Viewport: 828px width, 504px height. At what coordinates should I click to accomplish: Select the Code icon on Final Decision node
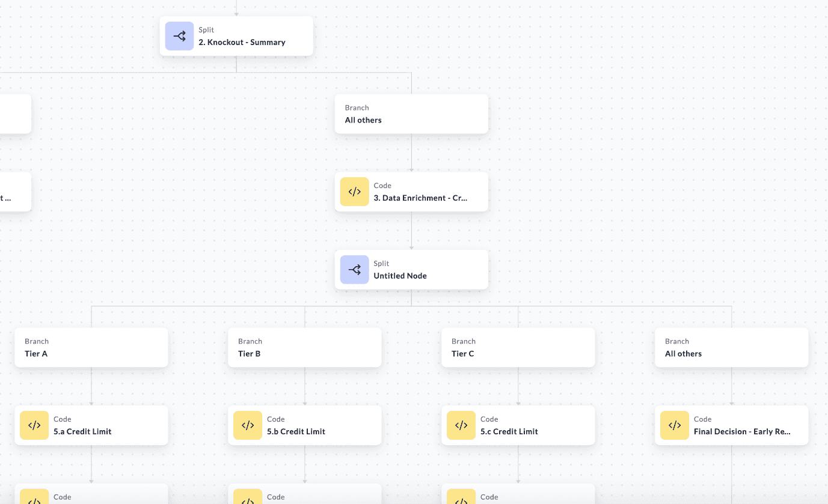[x=675, y=425]
